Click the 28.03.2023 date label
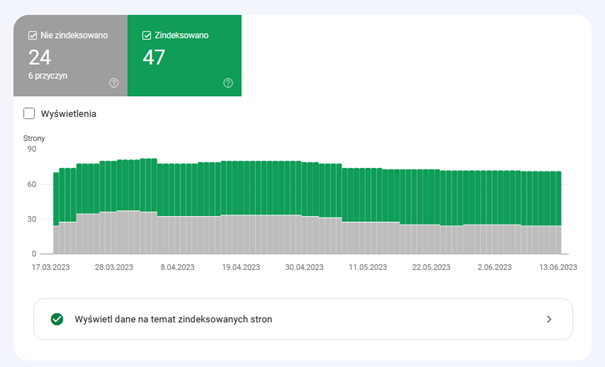Viewport: 605px width, 367px height. pos(114,267)
